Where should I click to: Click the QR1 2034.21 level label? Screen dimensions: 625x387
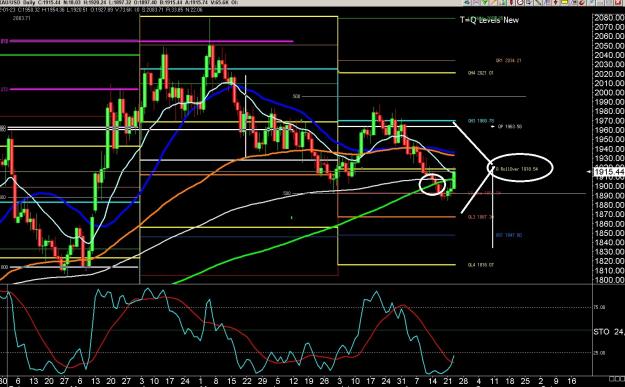click(509, 61)
